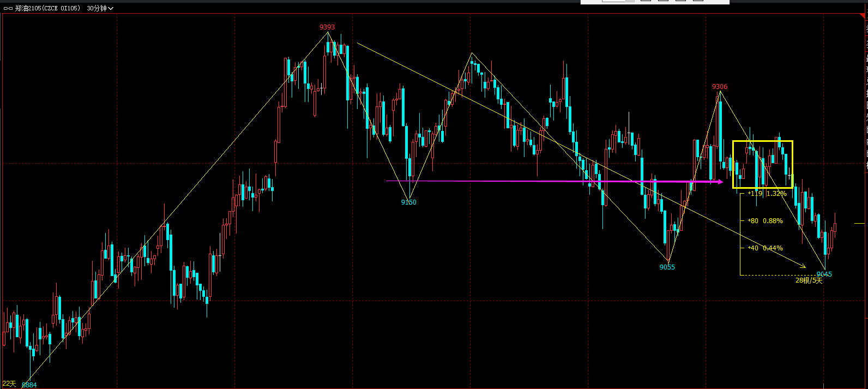Click the 8884 low price label
This screenshot has width=868, height=389.
[29, 385]
